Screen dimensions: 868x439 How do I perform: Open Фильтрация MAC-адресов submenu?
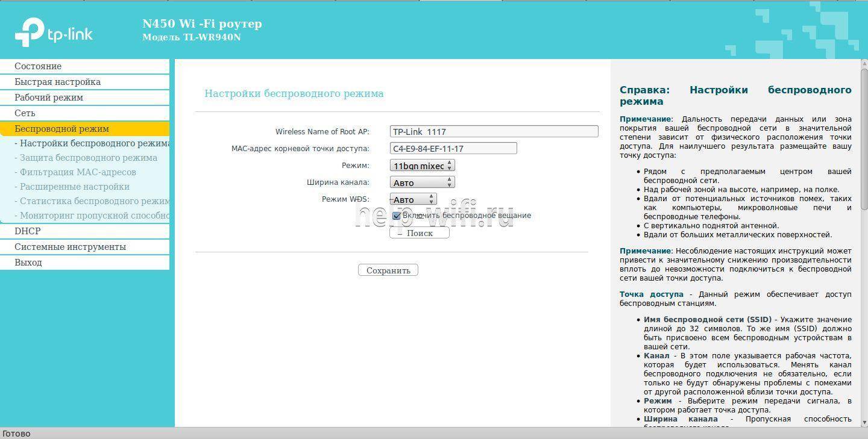(x=78, y=172)
